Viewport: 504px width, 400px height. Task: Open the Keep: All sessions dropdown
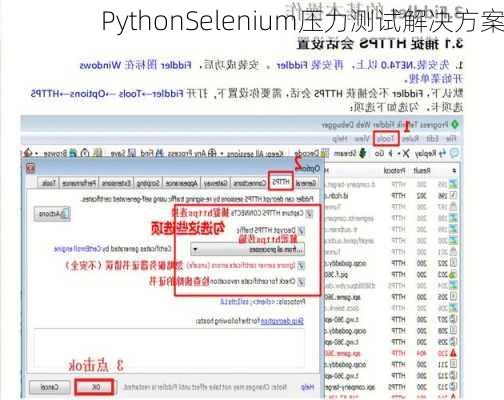255,154
